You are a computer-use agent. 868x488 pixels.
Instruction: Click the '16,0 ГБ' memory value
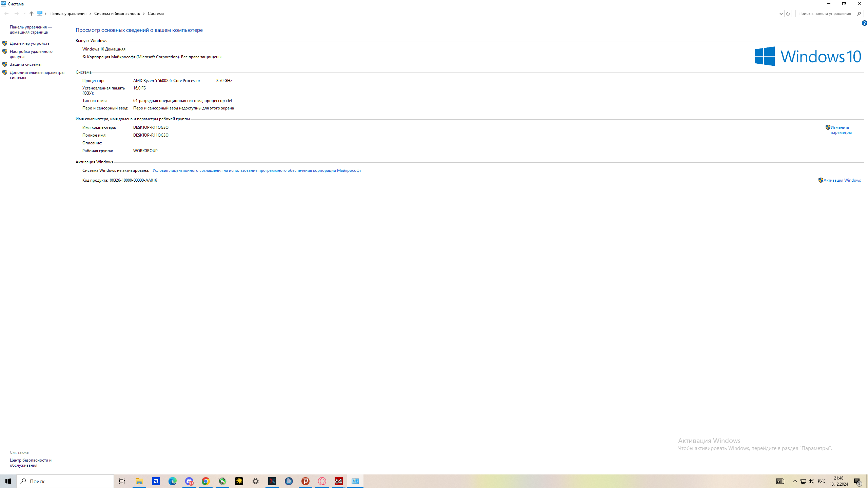tap(139, 88)
